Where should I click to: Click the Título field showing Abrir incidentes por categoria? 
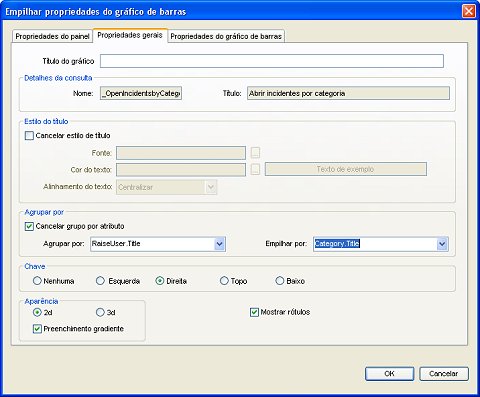pos(348,93)
